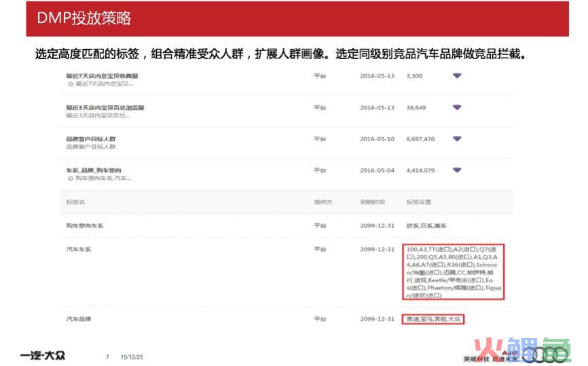Screen dimensions: 588x366
Task: Expand the 最近3天店内宝贝页总浏览量 row arrow
Action: pyautogui.click(x=457, y=107)
